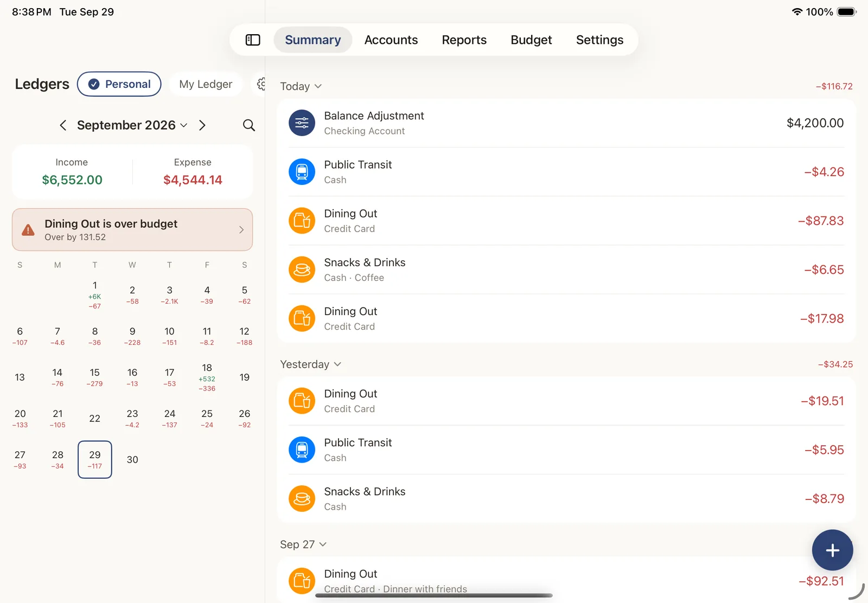
Task: Tap the Expense total $4,544.14
Action: 193,180
